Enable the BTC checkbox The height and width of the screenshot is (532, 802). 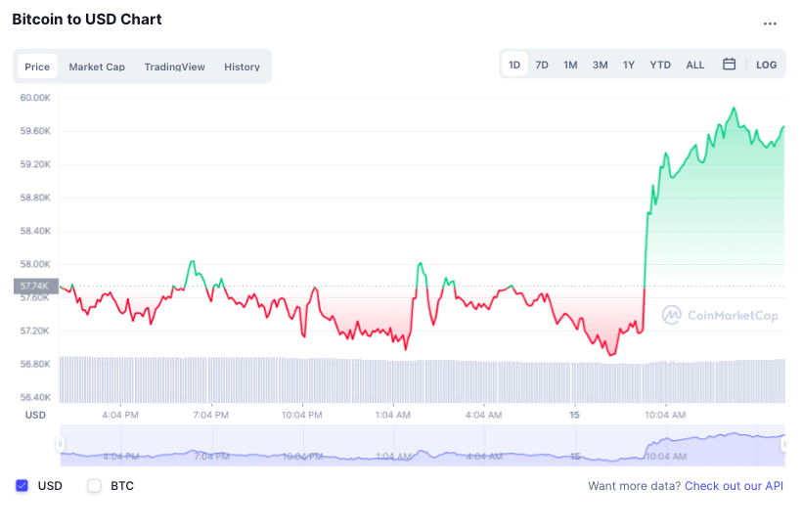(95, 486)
